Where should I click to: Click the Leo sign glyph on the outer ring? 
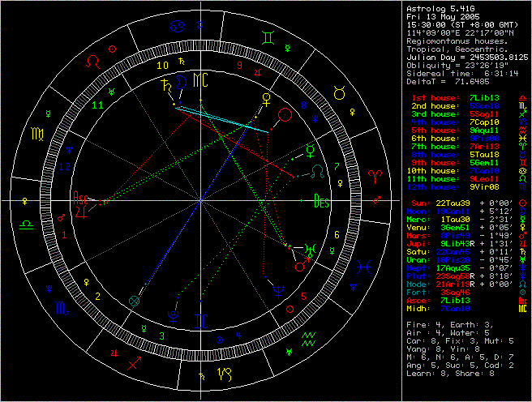(97, 61)
